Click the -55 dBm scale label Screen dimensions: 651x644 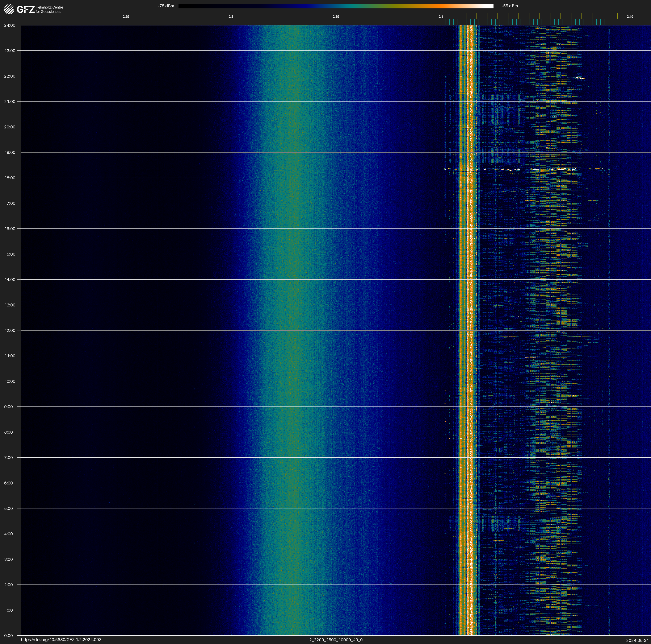pyautogui.click(x=510, y=6)
